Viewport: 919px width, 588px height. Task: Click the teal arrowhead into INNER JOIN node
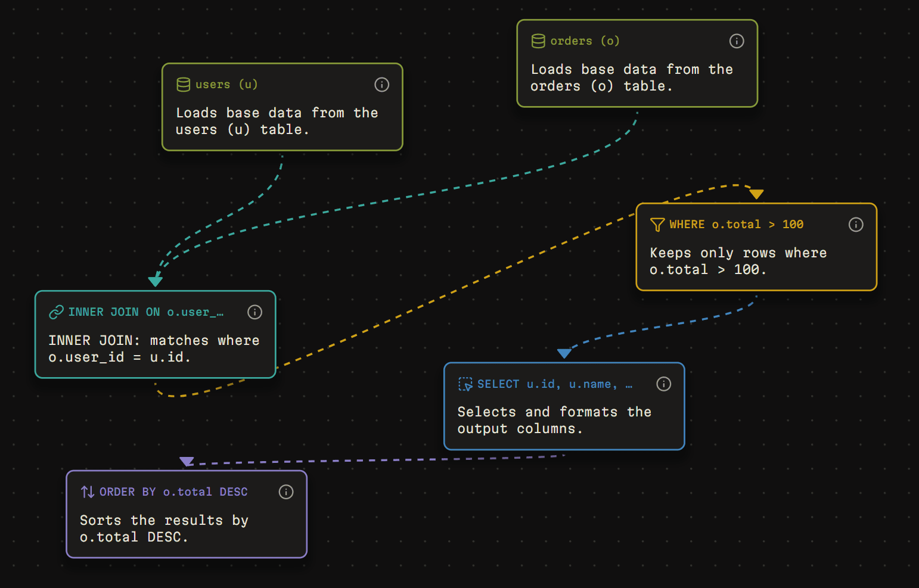[156, 281]
